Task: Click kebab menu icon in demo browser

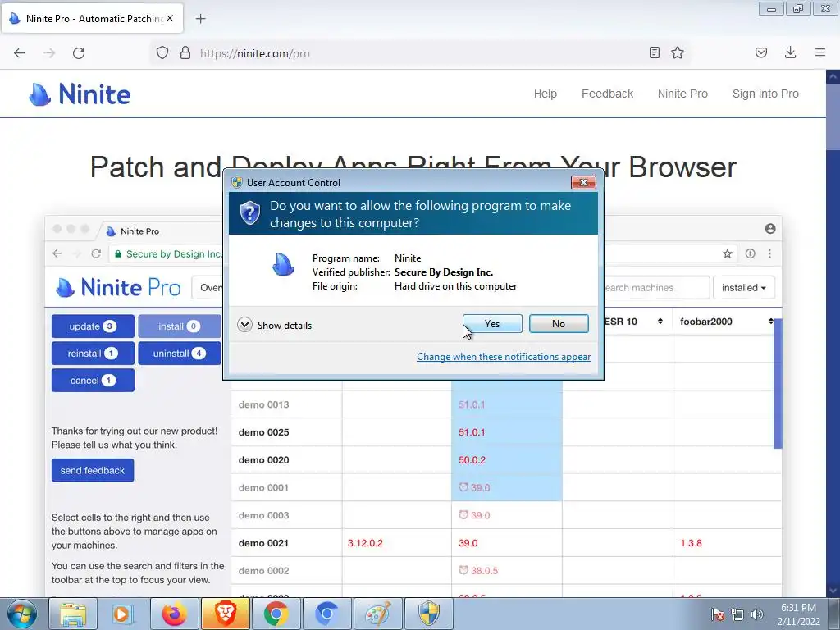Action: tap(769, 254)
